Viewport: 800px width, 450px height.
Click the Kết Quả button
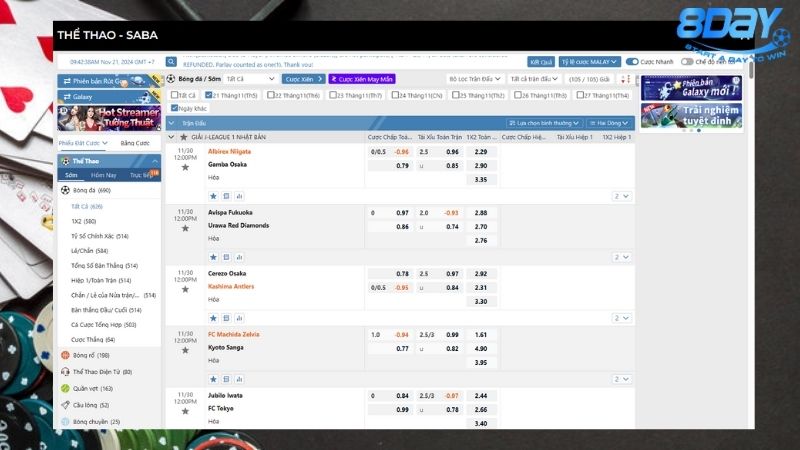point(541,62)
